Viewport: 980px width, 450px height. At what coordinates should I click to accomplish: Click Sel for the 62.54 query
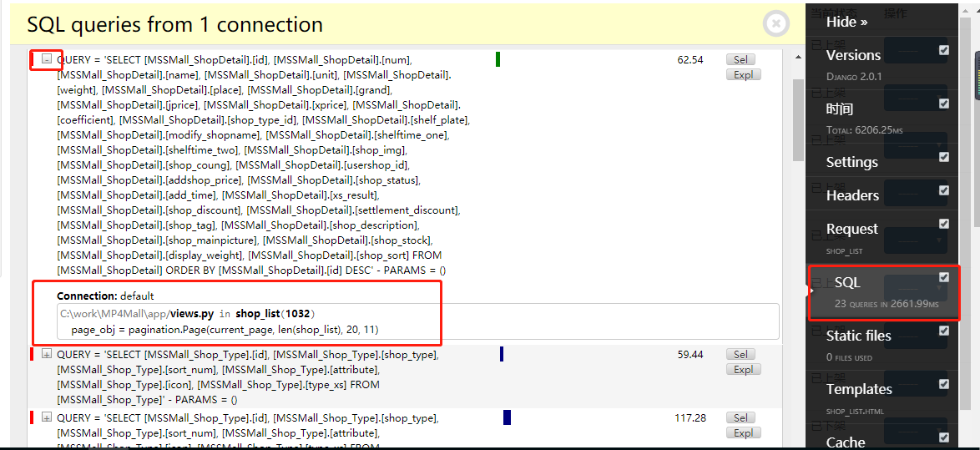740,59
